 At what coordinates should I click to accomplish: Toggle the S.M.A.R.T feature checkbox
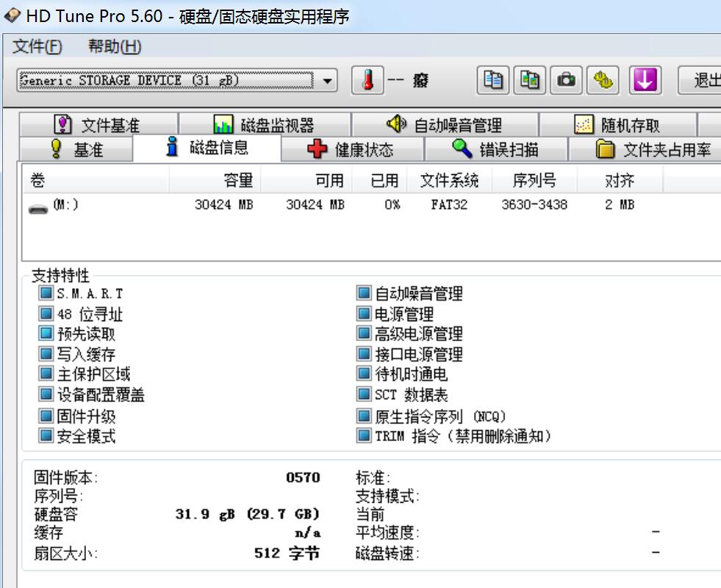tap(46, 294)
